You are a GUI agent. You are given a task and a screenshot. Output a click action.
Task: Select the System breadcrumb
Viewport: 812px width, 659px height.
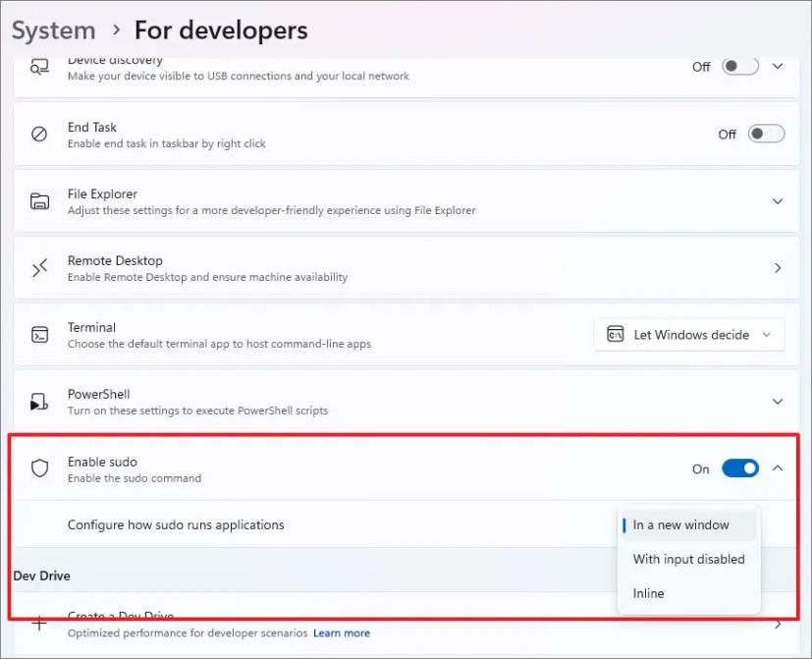(x=53, y=29)
